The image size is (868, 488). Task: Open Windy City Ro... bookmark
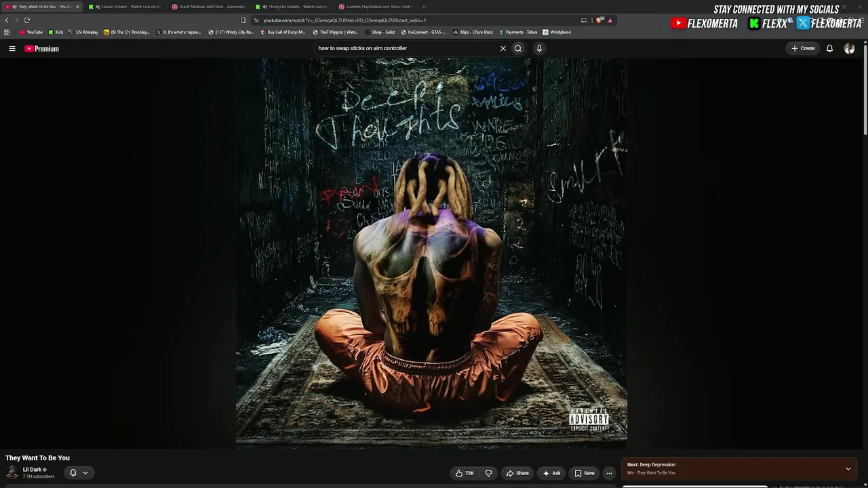coord(231,32)
